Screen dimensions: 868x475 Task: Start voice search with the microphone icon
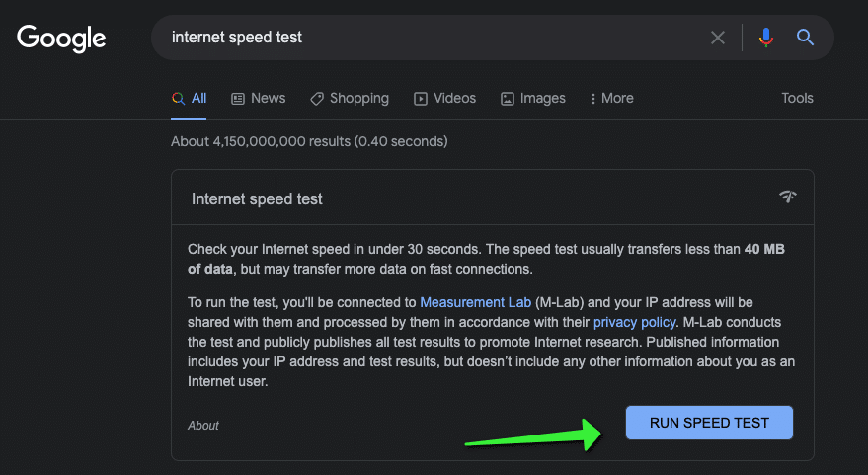click(x=766, y=38)
